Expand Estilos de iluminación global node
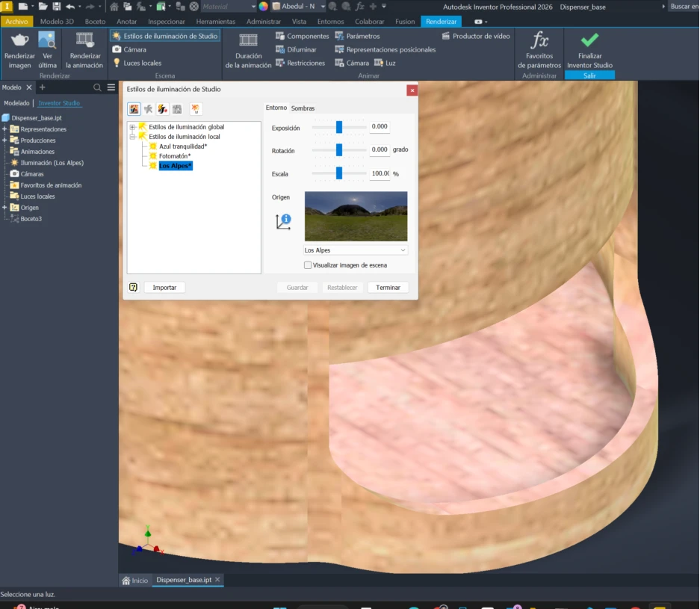700x609 pixels. coord(132,127)
